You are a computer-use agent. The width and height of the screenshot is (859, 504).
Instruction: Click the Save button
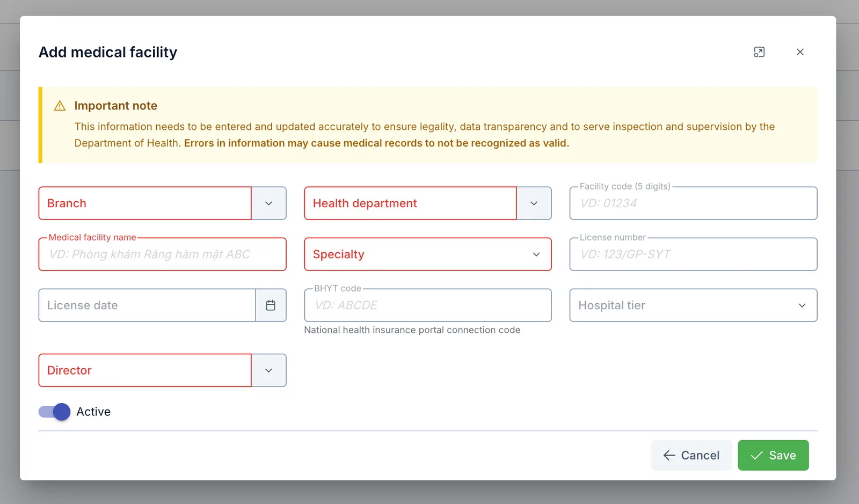[x=773, y=455]
